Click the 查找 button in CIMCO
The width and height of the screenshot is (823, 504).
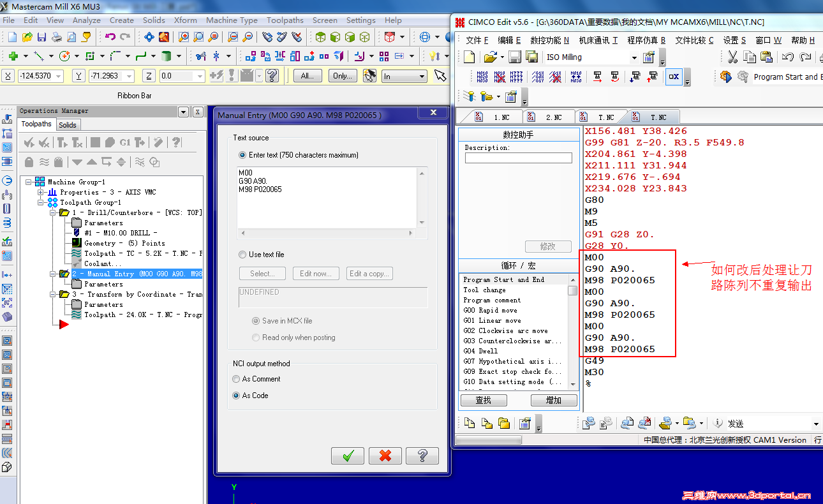pos(484,400)
